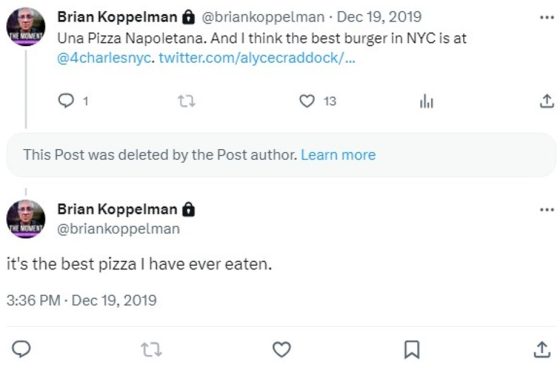Share the 'best pizza' tweet

[542, 349]
